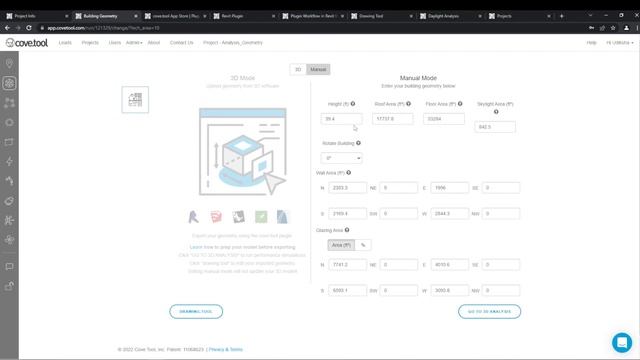
Task: Click the Skylight Area input field
Action: pos(495,127)
